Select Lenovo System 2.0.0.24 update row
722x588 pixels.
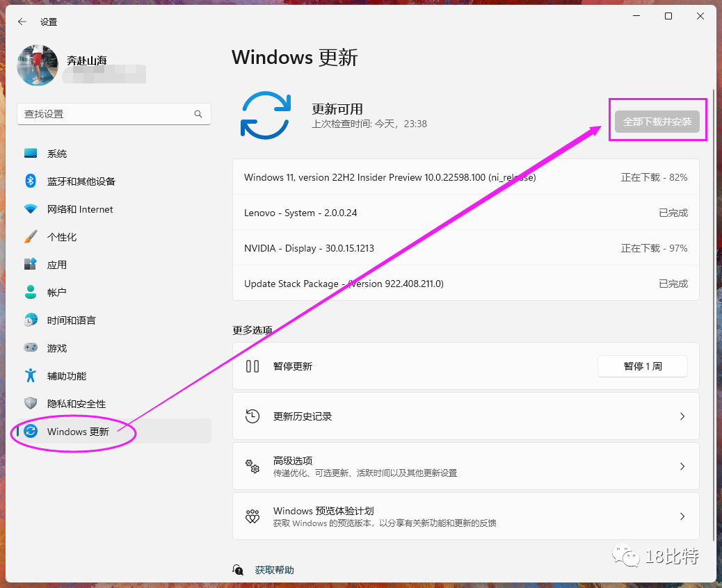pyautogui.click(x=466, y=213)
